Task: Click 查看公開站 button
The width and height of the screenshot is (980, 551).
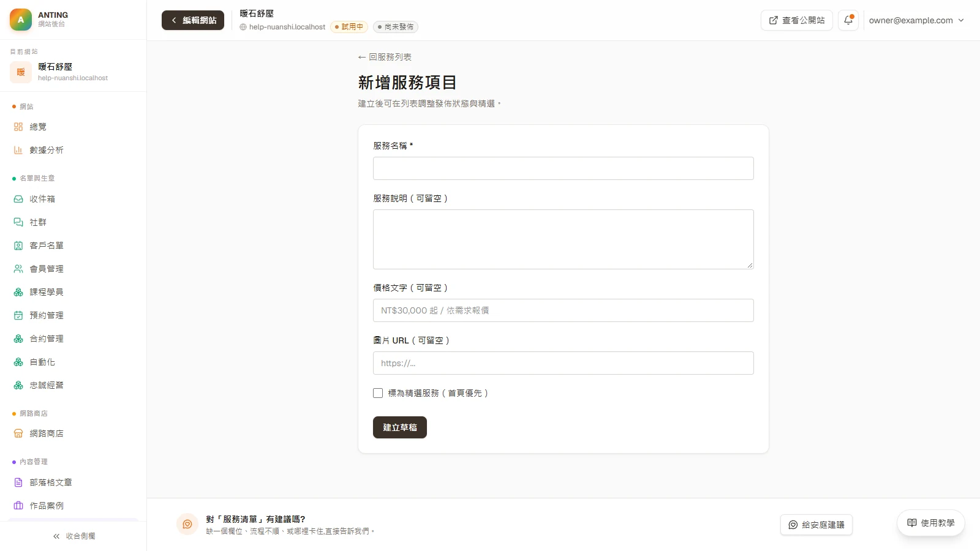Action: click(x=797, y=20)
